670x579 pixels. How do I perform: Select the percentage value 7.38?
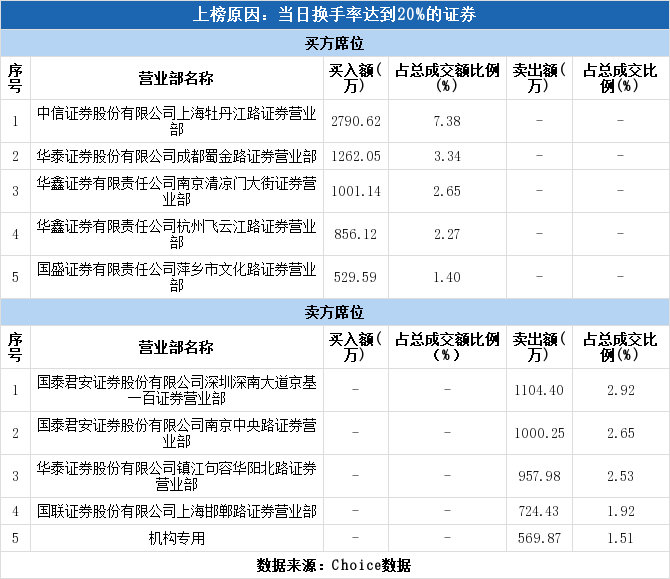pyautogui.click(x=447, y=121)
